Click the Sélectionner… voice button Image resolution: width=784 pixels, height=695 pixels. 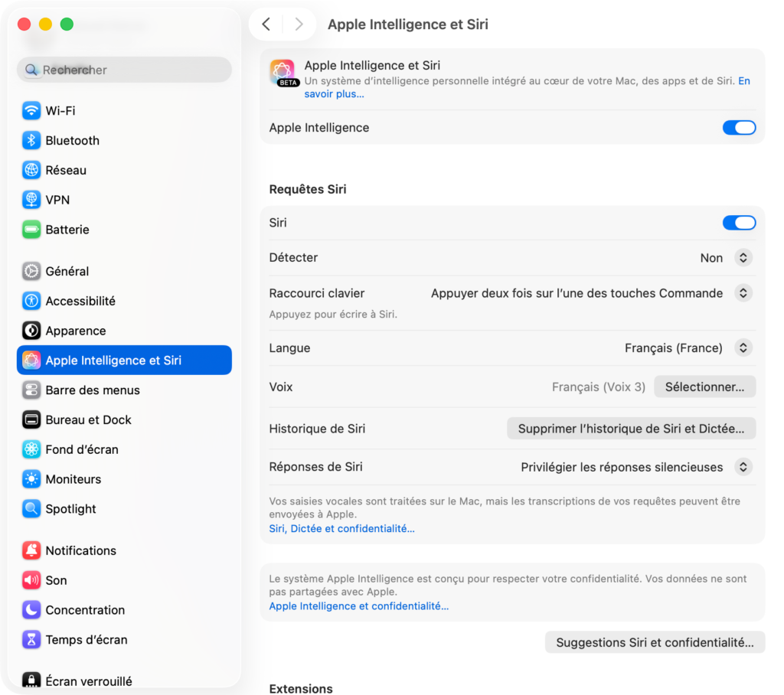(704, 387)
